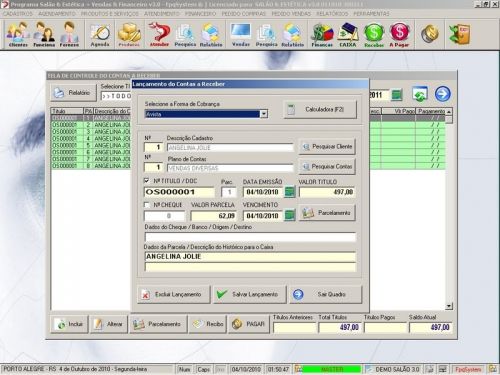The image size is (500, 375).
Task: Click the gold coin toolbar icon
Action: [429, 34]
